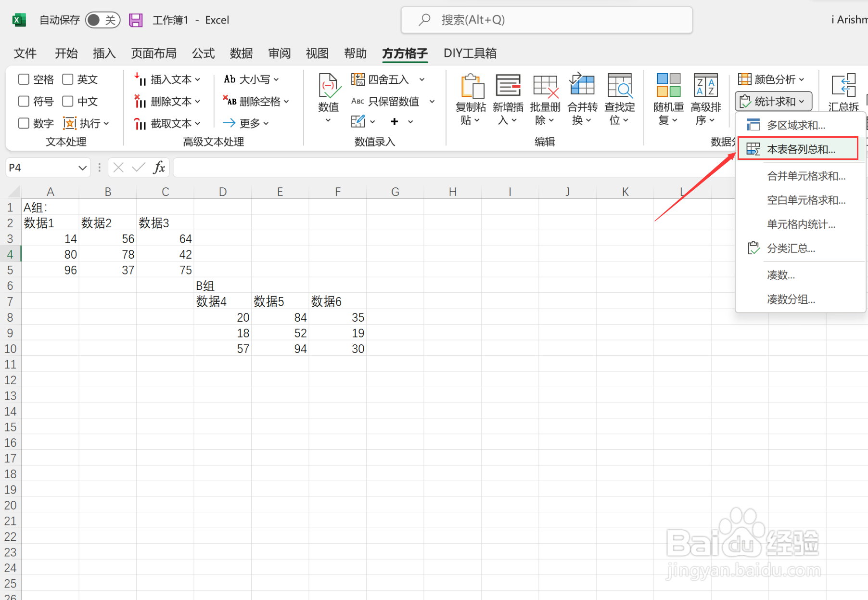
Task: Click the search box Alt+Q
Action: coord(547,20)
